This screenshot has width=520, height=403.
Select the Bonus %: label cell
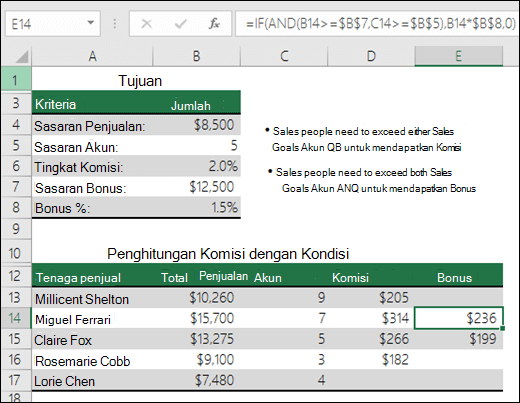(92, 208)
